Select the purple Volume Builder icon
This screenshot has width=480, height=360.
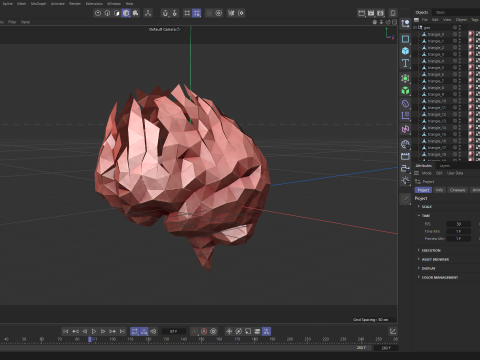click(x=405, y=104)
